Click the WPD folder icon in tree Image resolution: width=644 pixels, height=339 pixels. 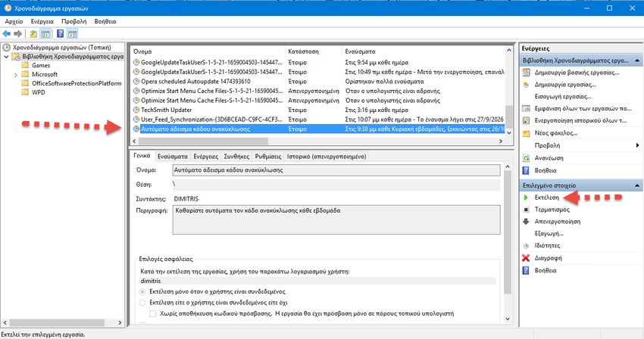(25, 92)
